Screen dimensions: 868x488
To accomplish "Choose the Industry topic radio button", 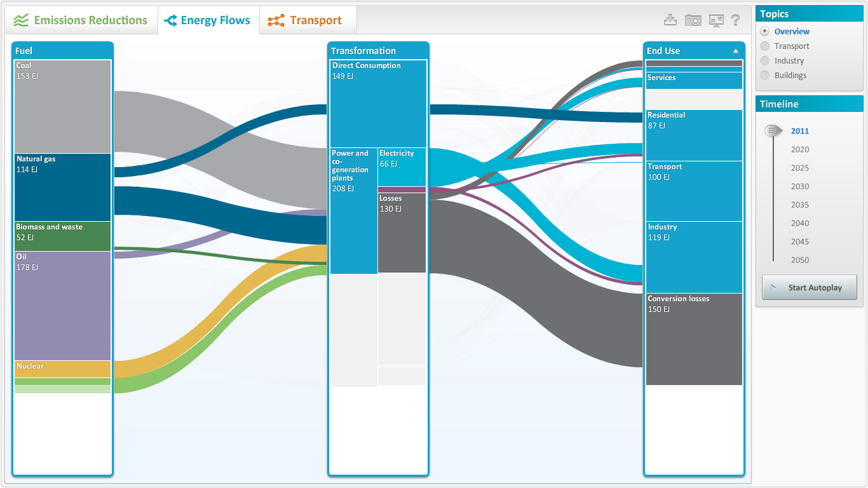I will pyautogui.click(x=764, y=61).
